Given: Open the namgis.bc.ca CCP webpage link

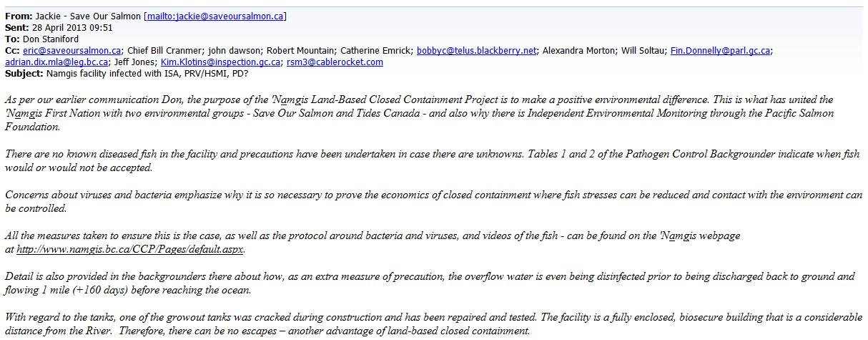Looking at the screenshot, I should tap(130, 250).
